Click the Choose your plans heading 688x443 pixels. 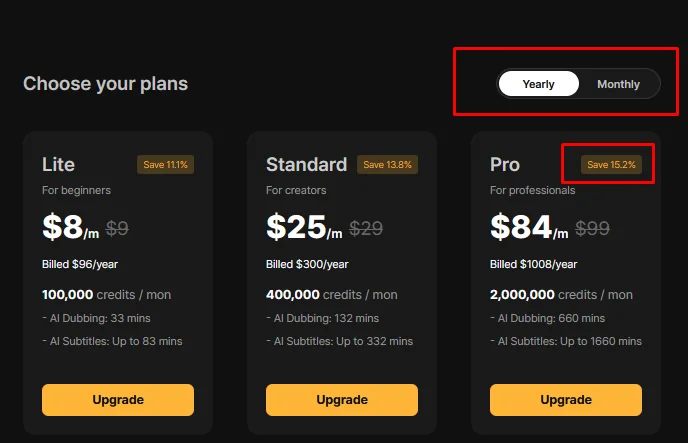point(105,83)
